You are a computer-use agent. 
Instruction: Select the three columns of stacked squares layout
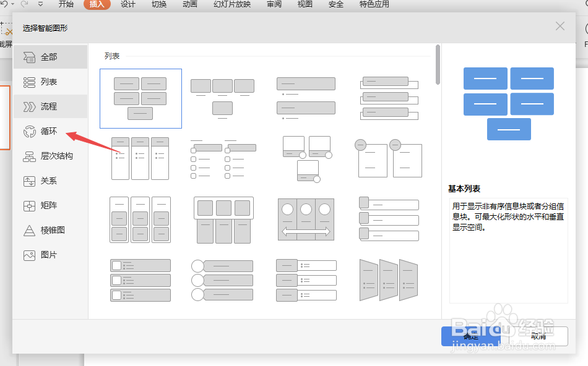click(x=141, y=219)
